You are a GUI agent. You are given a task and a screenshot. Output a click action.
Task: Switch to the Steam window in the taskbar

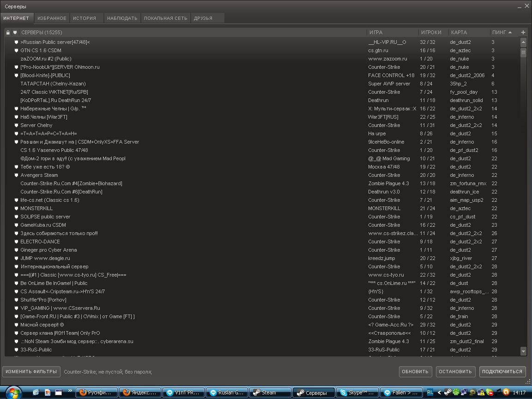(270, 393)
